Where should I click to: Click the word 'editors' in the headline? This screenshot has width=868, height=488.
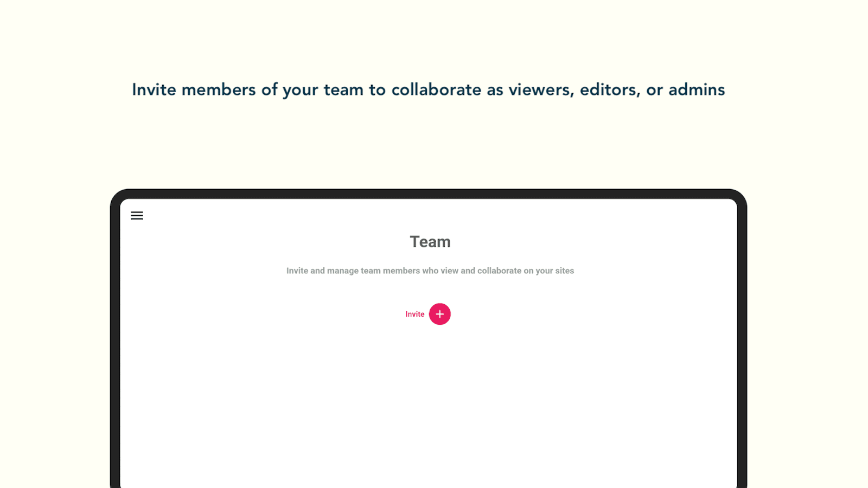[x=609, y=90]
